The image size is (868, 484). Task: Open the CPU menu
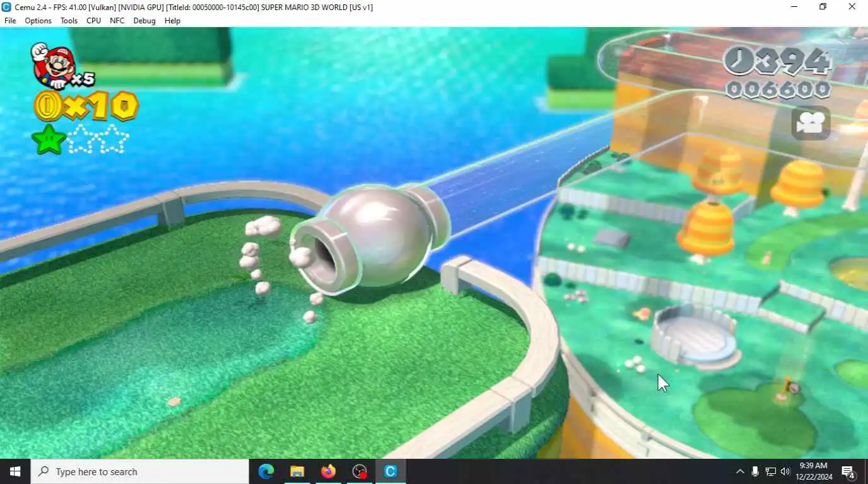[x=93, y=21]
